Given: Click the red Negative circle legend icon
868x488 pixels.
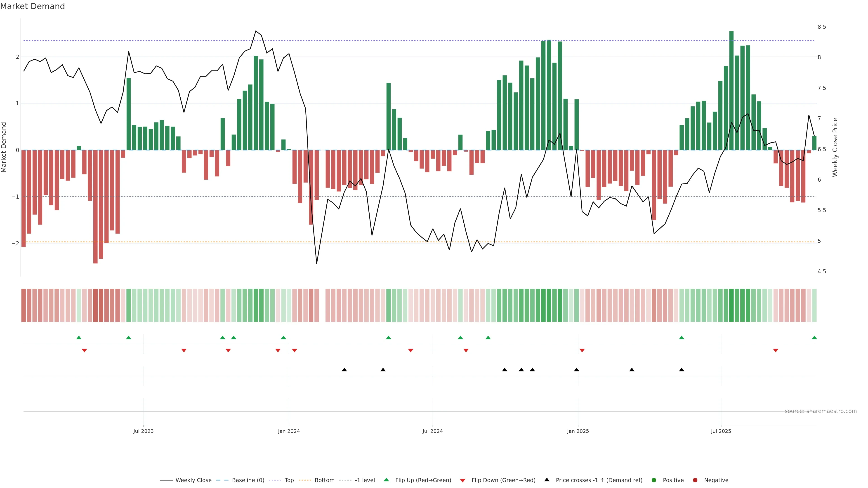Looking at the screenshot, I should point(695,480).
